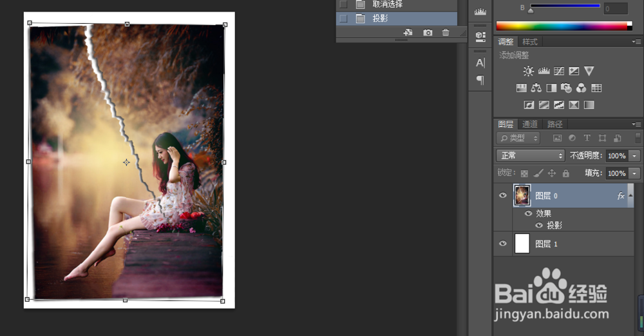Open the blend mode 正常 dropdown

click(530, 155)
